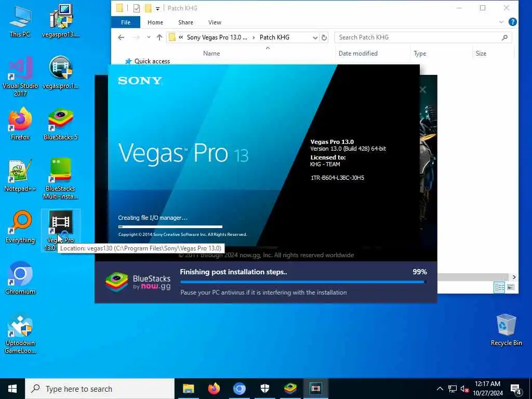This screenshot has height=399, width=532.
Task: Select Vegas Pro 13.0 desktop shortcut
Action: (x=61, y=231)
